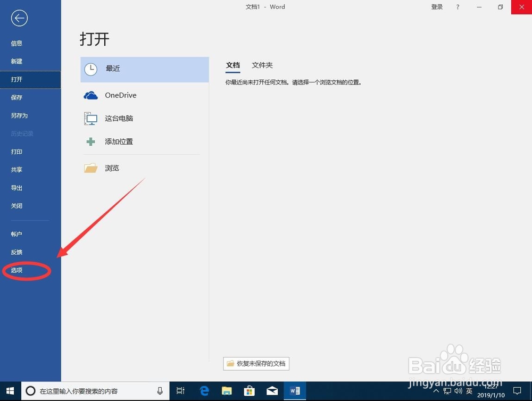
Task: Click 登录 sign-in link
Action: pos(437,7)
